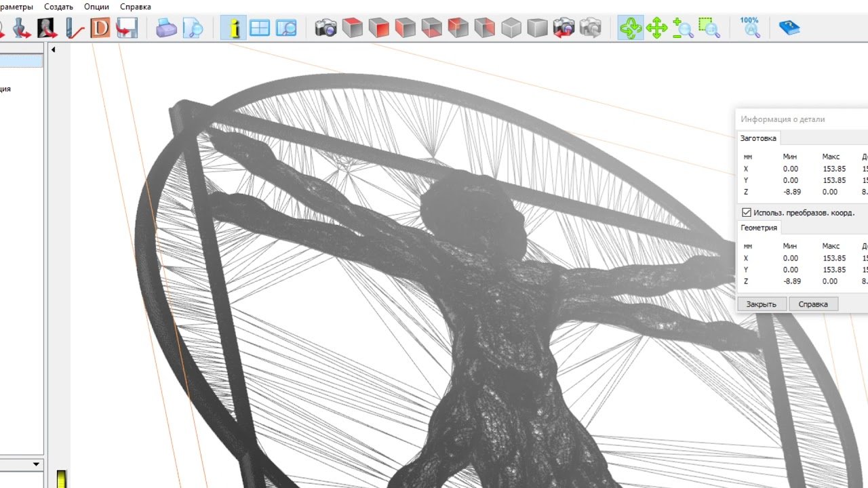Image resolution: width=868 pixels, height=488 pixels.
Task: Click the Справка button in info dialog
Action: 813,304
